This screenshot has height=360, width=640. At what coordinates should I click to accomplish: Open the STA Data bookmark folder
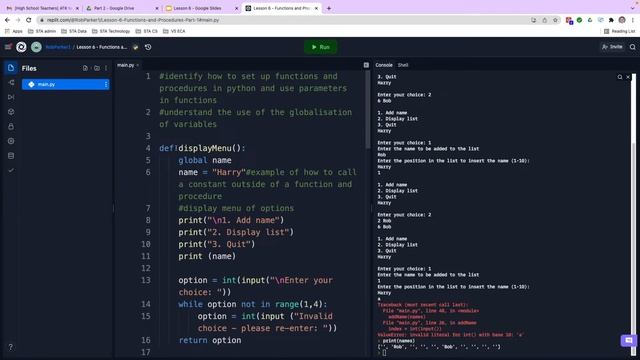coord(74,31)
